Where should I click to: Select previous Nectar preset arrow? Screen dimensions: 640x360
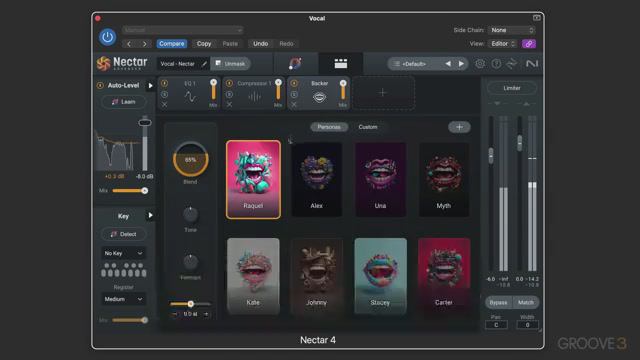pos(448,64)
